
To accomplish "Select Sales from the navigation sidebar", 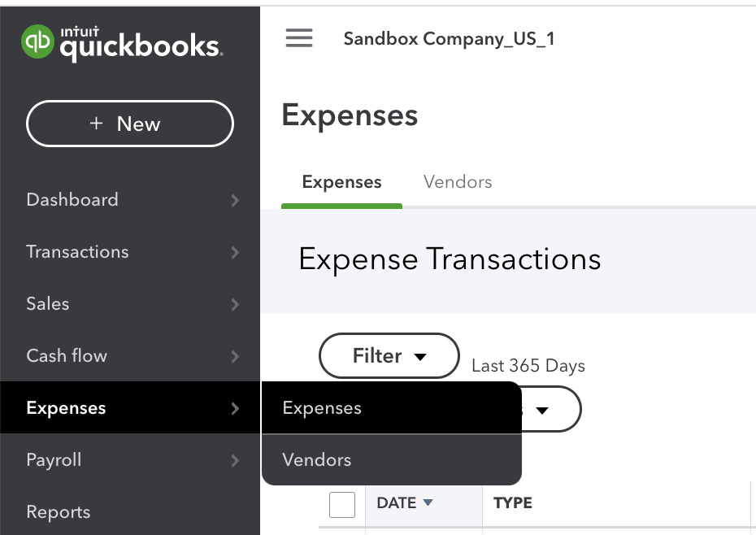I will coord(47,303).
